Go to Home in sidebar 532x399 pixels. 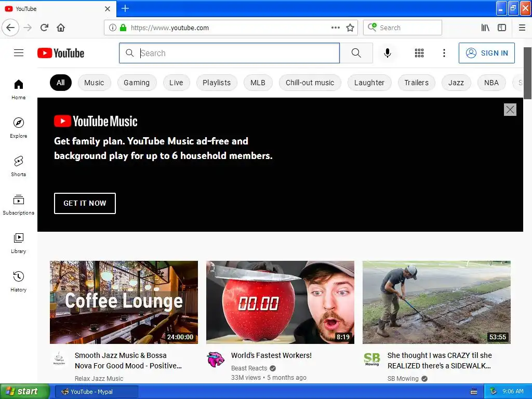19,89
